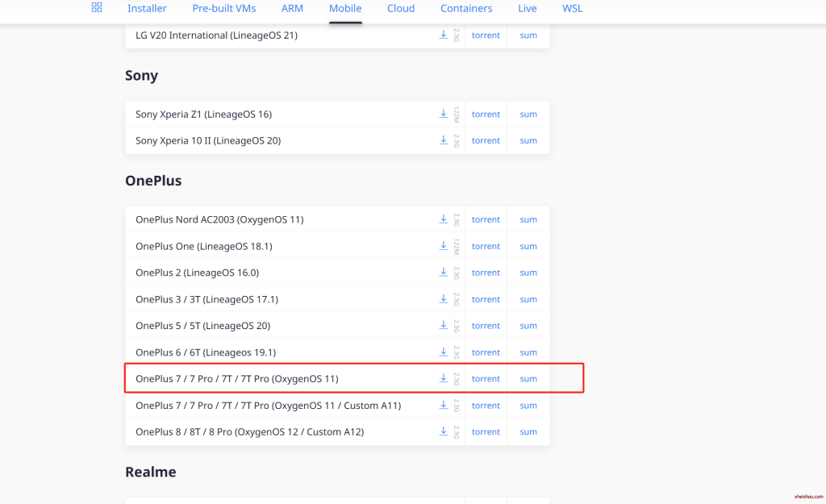Viewport: 826px width, 504px height.
Task: Download OnePlus 2 LineageOS 16.0 image
Action: tap(444, 273)
